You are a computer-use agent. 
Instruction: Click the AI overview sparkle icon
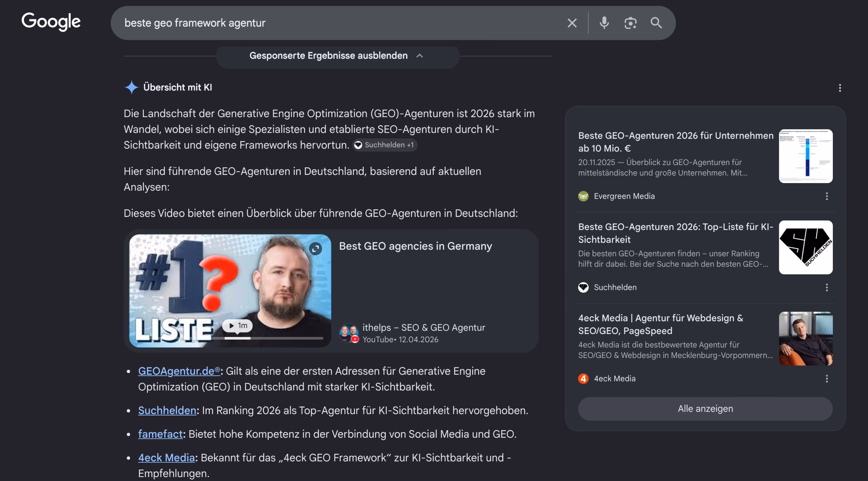coord(131,88)
